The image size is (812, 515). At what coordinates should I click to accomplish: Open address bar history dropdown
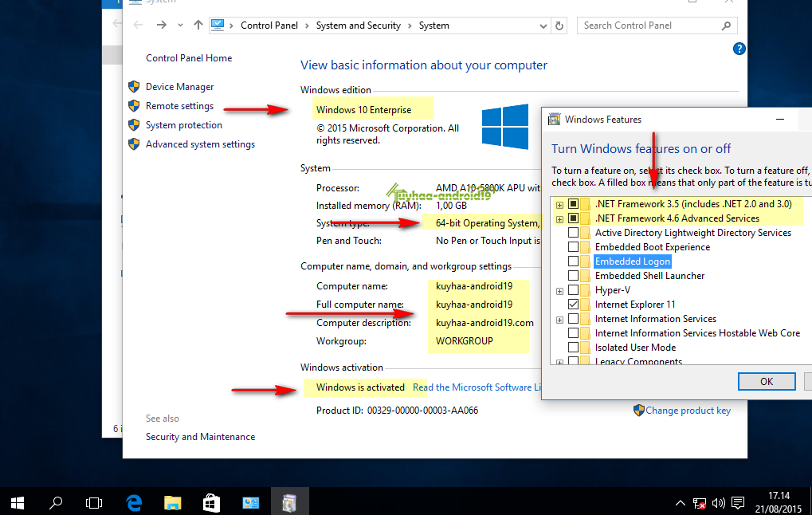(x=543, y=26)
